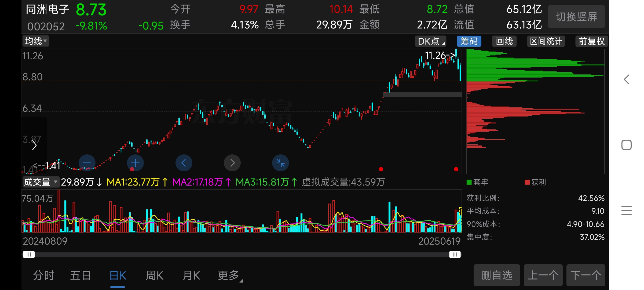The width and height of the screenshot is (644, 290).
Task: Tap the 90%成本 4.90-10.66 value
Action: [x=586, y=224]
